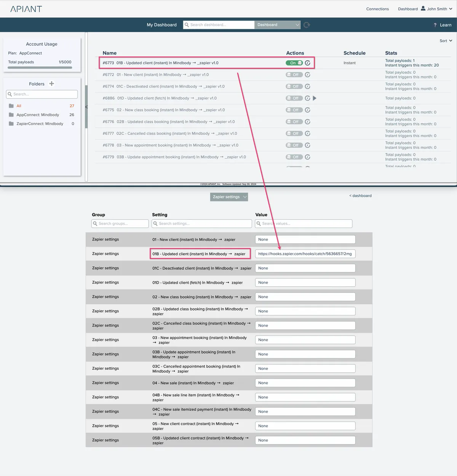Turn off automation #6773 toggle
Viewport: 457px width, 476px height.
click(x=294, y=63)
